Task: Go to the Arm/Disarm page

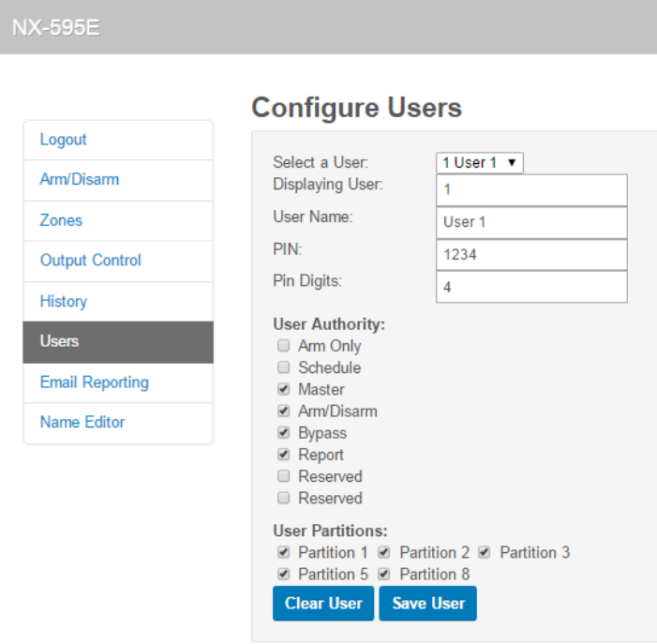Action: (x=79, y=179)
